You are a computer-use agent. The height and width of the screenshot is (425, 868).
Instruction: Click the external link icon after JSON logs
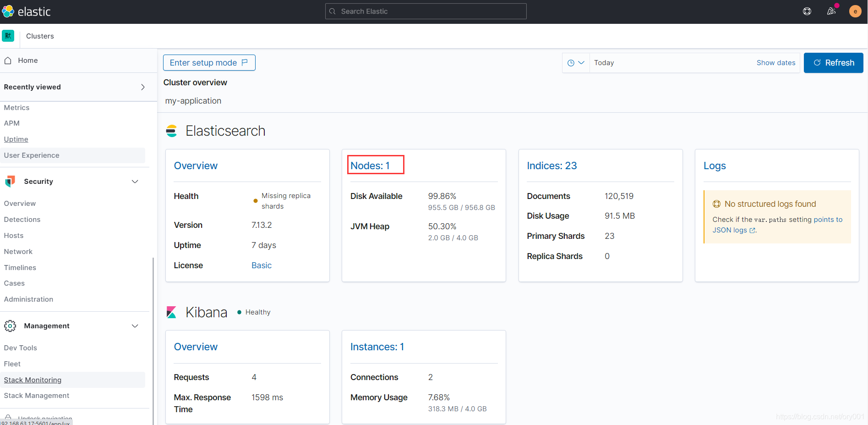click(x=752, y=231)
